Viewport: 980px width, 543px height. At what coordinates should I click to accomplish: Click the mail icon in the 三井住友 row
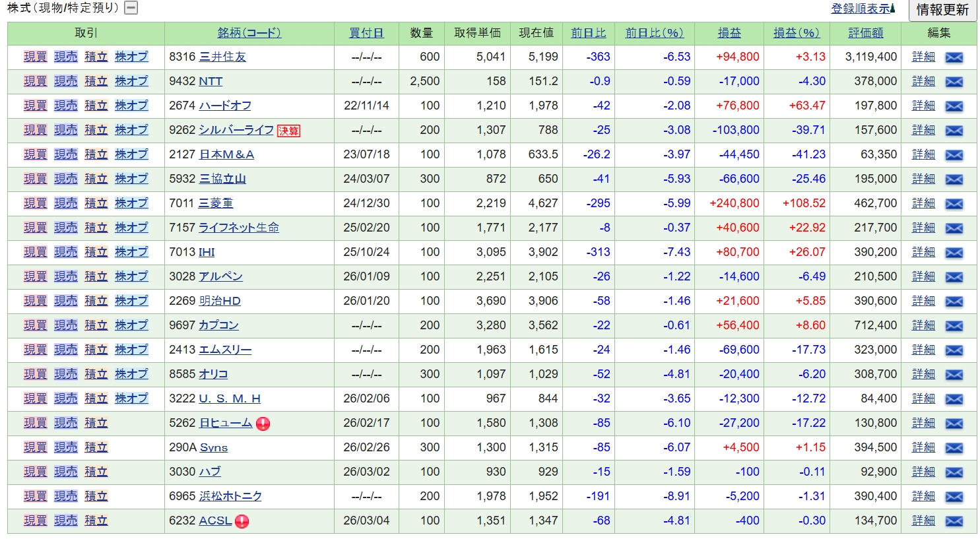coord(954,57)
